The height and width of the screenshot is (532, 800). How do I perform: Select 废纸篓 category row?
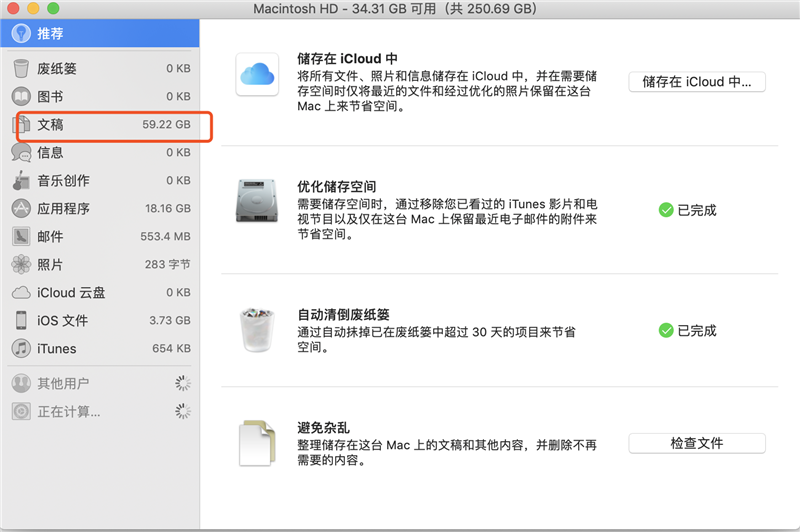point(100,68)
